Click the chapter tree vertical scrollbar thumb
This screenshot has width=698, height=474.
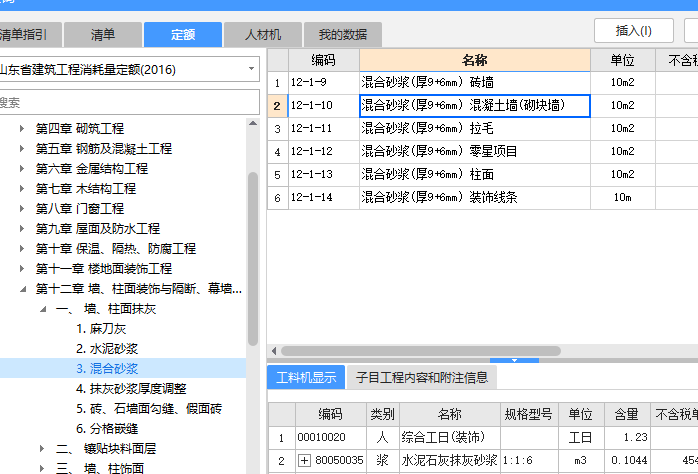[253, 259]
